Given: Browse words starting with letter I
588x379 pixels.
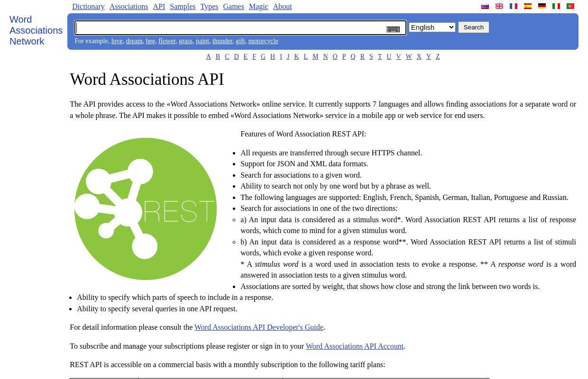Looking at the screenshot, I should click(281, 57).
